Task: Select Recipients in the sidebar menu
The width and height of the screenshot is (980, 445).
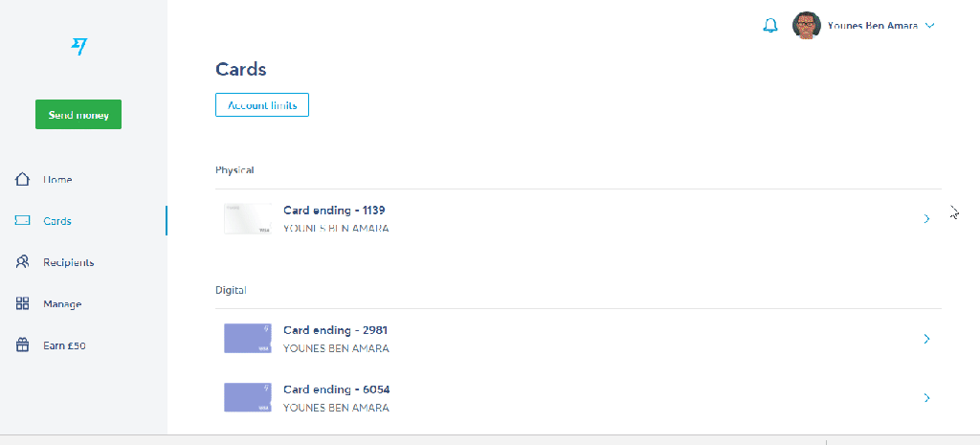Action: point(68,262)
